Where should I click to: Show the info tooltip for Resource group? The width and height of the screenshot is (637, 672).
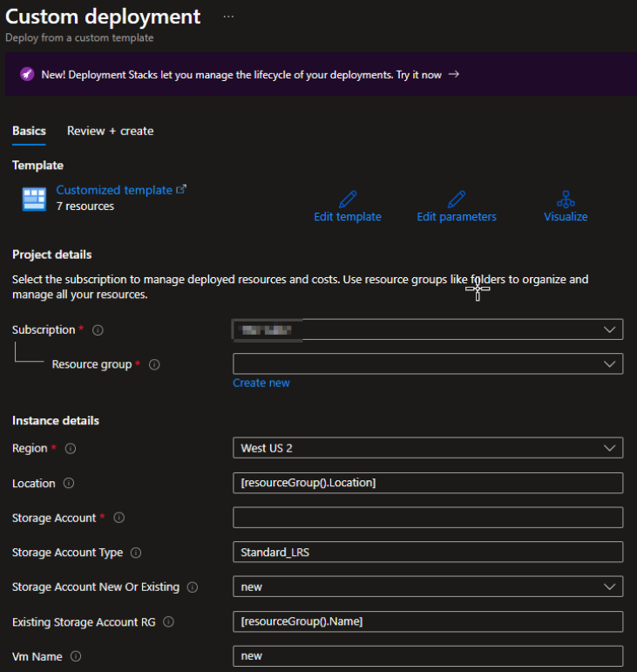point(154,365)
